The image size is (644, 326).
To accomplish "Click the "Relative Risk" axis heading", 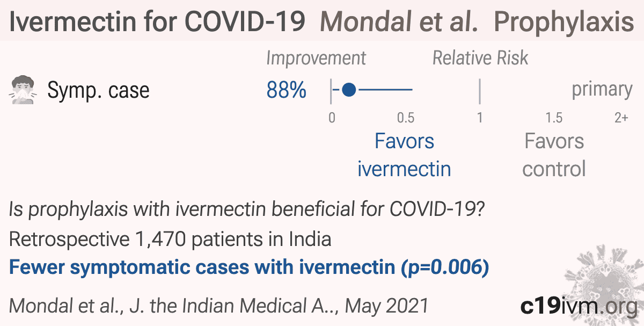I will tap(480, 58).
